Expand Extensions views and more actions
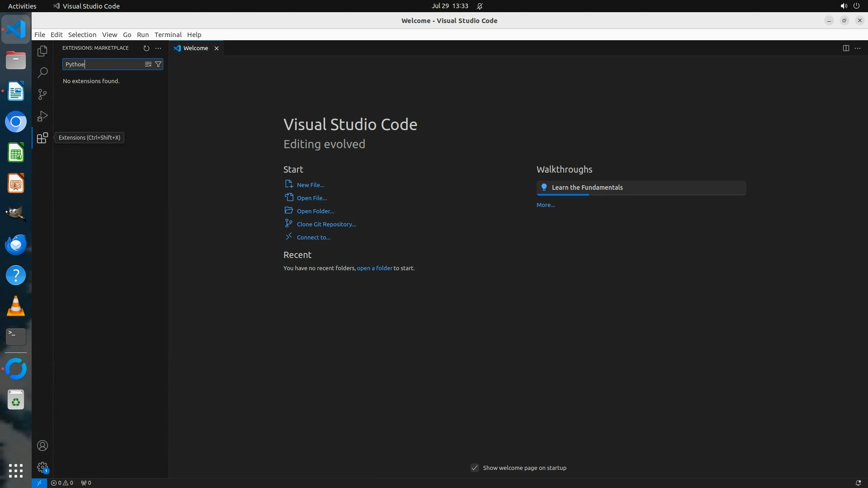The height and width of the screenshot is (488, 868). [158, 48]
